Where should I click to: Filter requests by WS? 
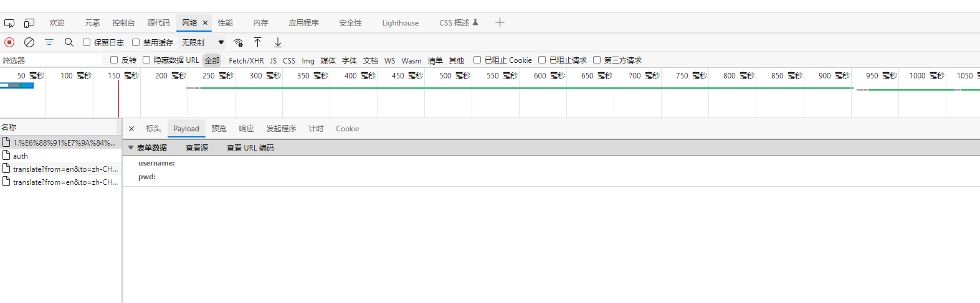(x=389, y=60)
